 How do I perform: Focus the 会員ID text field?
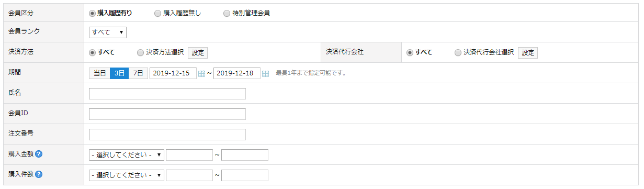click(167, 114)
